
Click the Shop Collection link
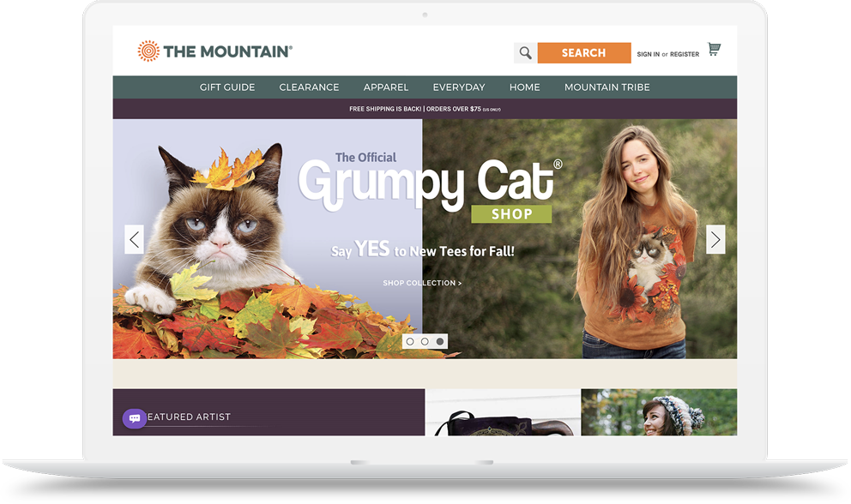[422, 283]
